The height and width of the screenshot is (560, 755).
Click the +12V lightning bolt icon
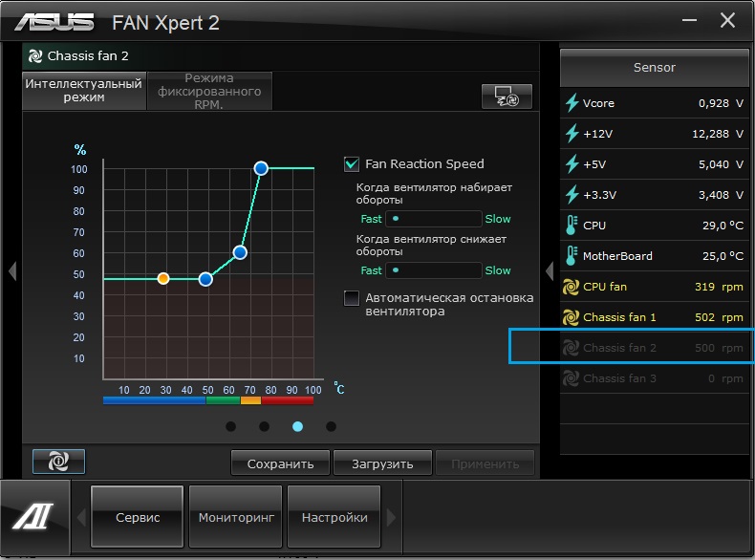pos(572,134)
